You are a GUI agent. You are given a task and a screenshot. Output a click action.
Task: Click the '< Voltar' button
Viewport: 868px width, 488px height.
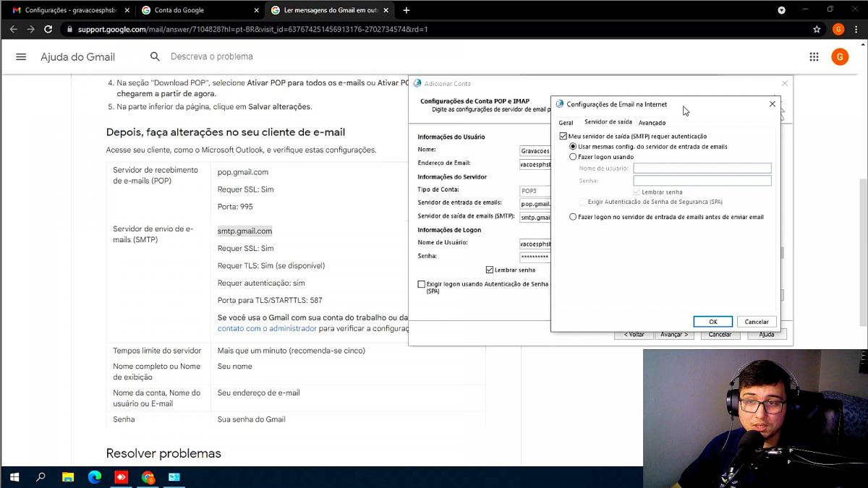pyautogui.click(x=634, y=335)
